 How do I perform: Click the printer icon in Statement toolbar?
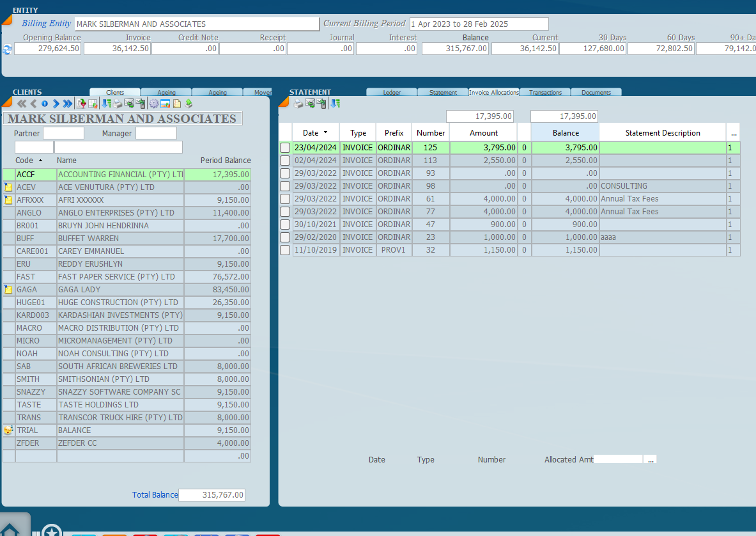pos(298,104)
